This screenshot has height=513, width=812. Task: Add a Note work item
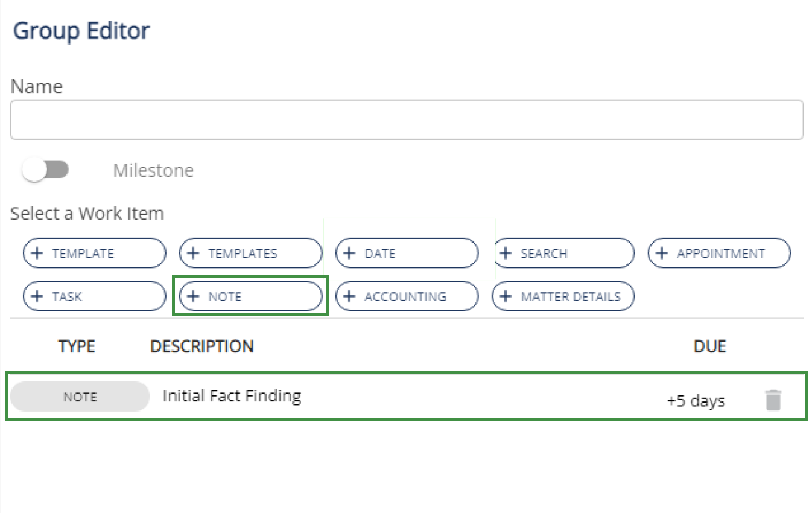point(250,297)
